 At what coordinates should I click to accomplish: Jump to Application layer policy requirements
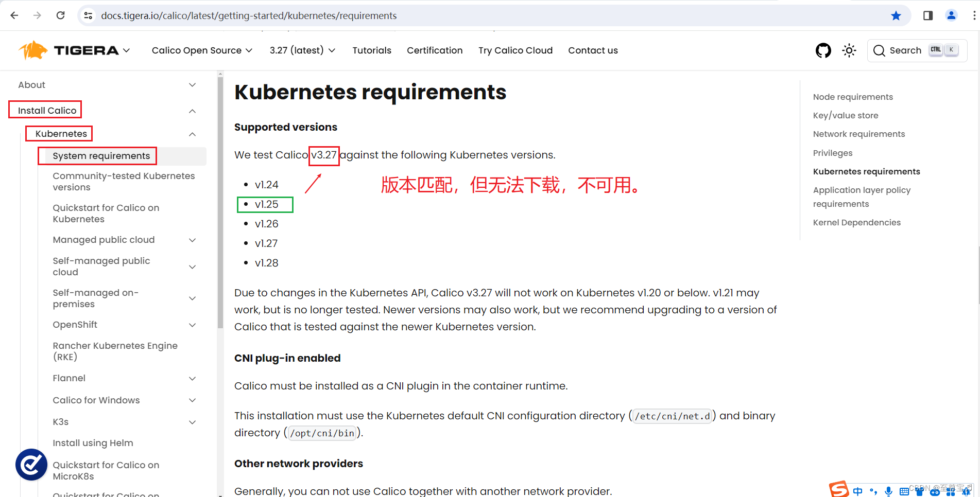coord(862,197)
